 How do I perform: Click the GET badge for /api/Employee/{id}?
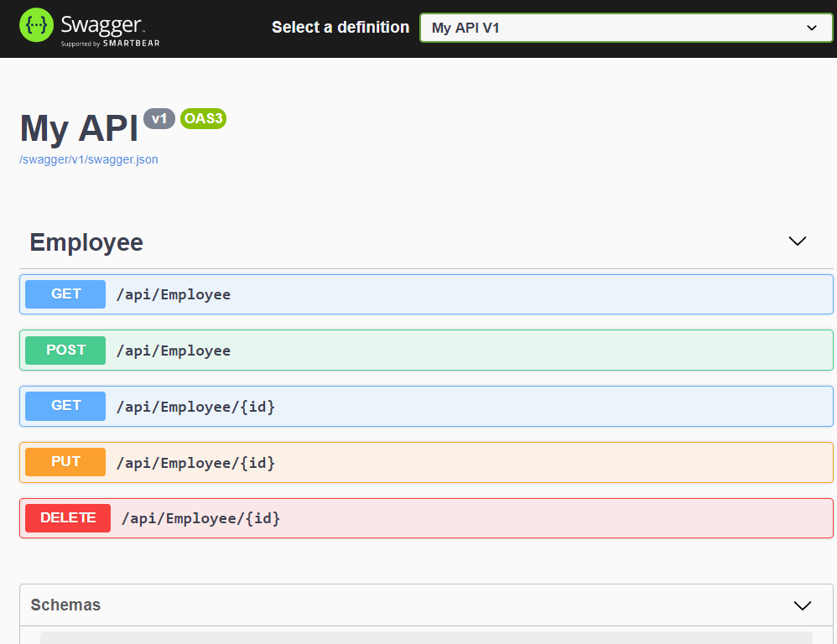65,406
